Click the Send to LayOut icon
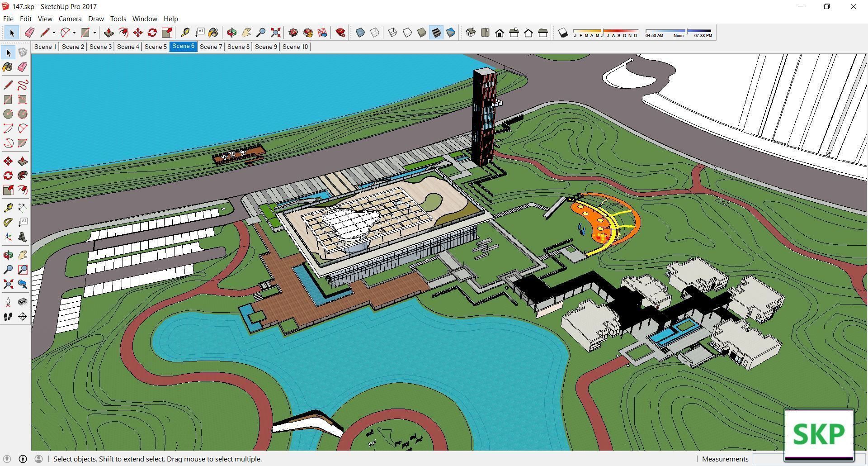Image resolution: width=868 pixels, height=466 pixels. [x=322, y=33]
